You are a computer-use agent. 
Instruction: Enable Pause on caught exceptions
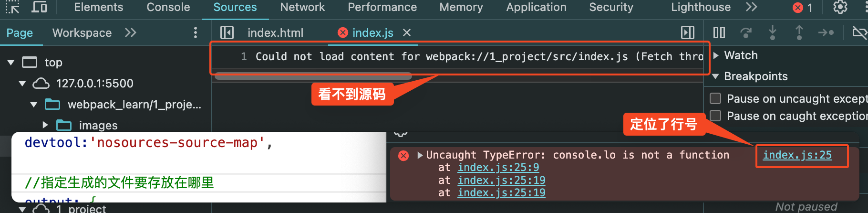tap(715, 116)
